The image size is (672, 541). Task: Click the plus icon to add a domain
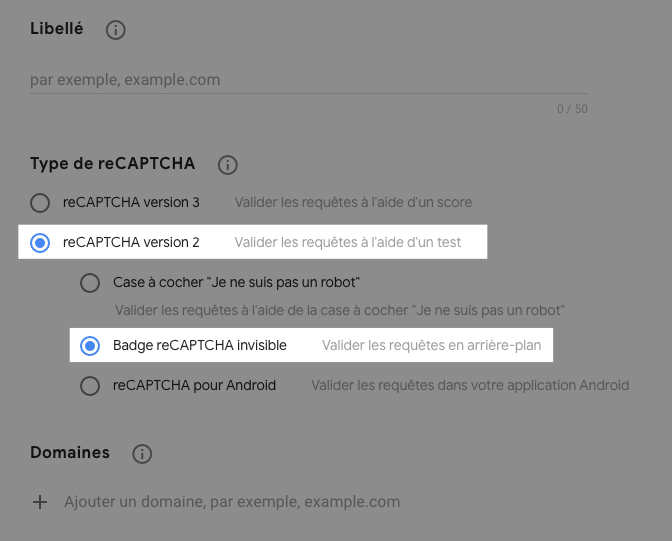coord(40,502)
